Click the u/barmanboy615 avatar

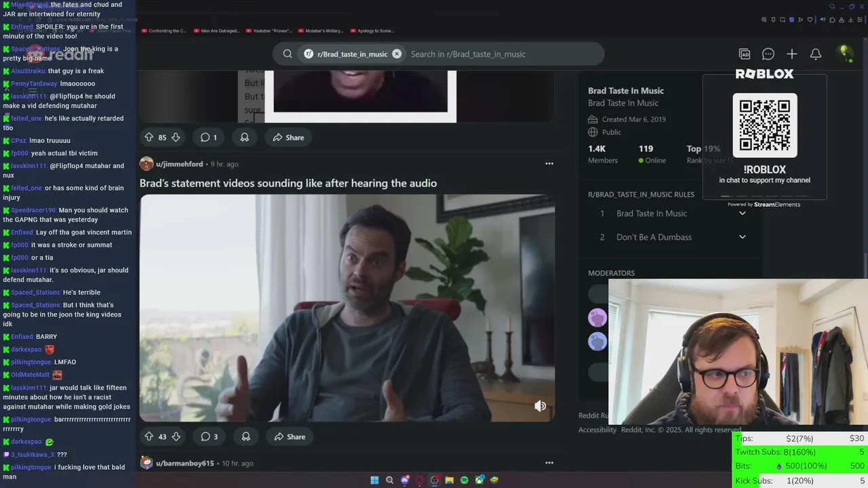tap(146, 463)
